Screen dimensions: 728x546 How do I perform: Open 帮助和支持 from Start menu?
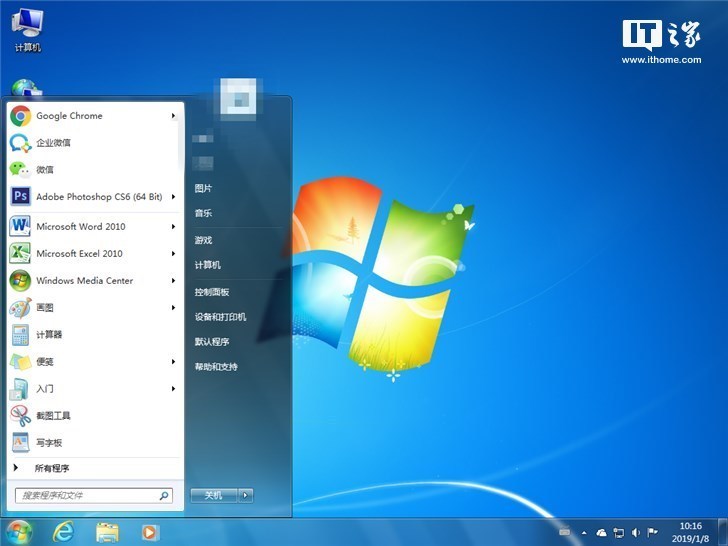tap(216, 367)
